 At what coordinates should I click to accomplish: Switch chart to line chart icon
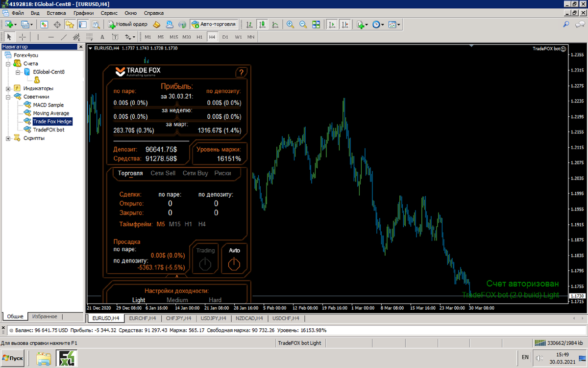click(x=275, y=24)
